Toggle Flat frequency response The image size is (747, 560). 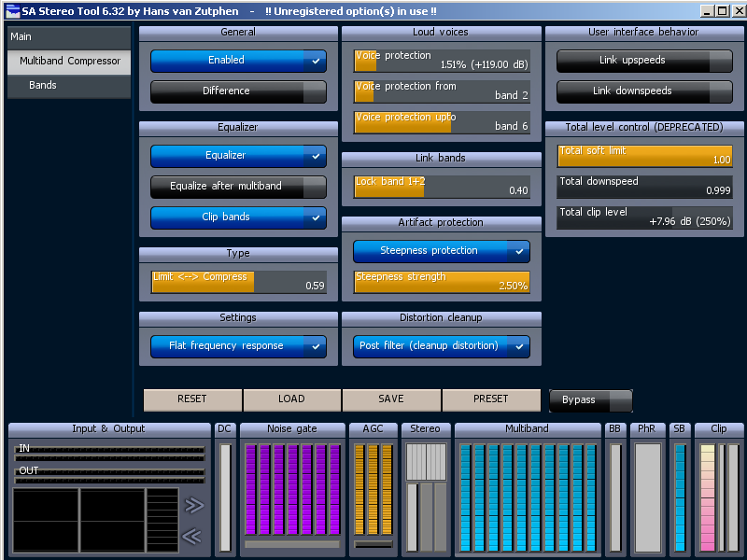click(x=239, y=346)
